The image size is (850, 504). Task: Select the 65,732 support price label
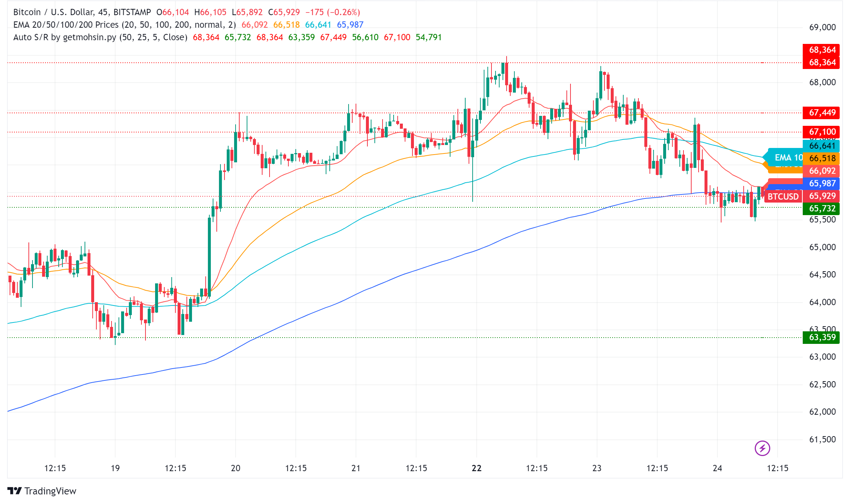[x=821, y=208]
